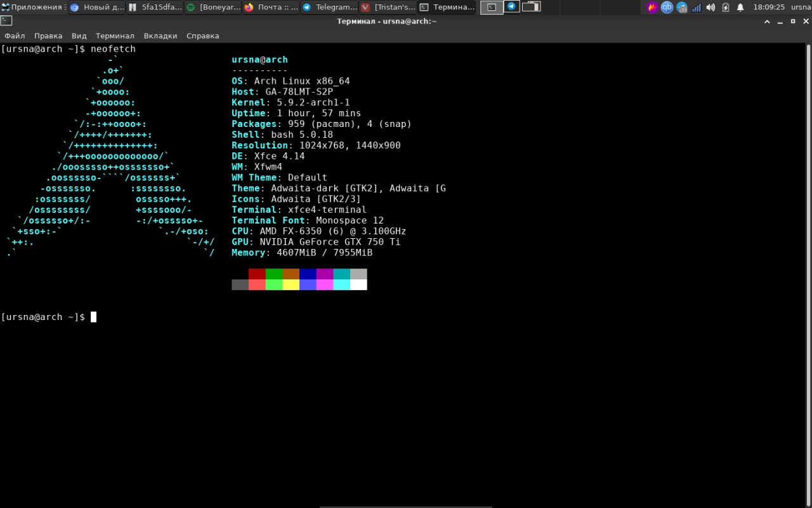Viewport: 812px width, 508px height.
Task: Click the "GPU: NVIDIA GeForce GTX 750 Ti" line
Action: tap(316, 243)
